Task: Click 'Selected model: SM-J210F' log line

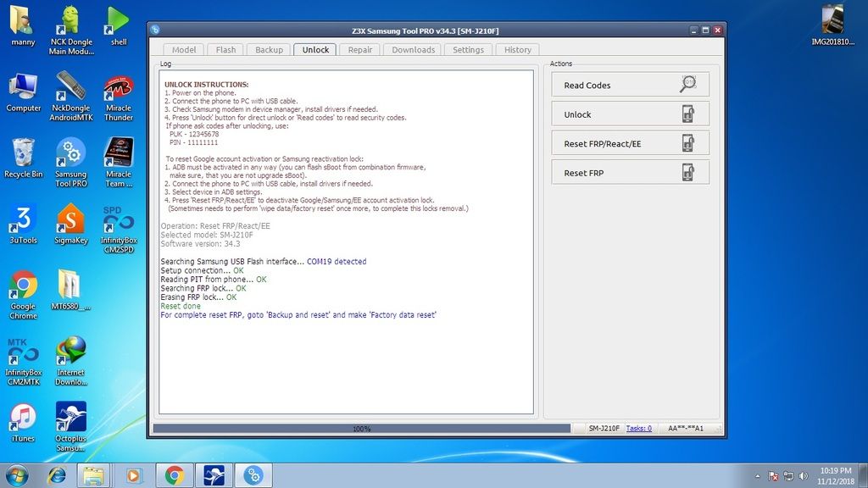Action: 207,235
